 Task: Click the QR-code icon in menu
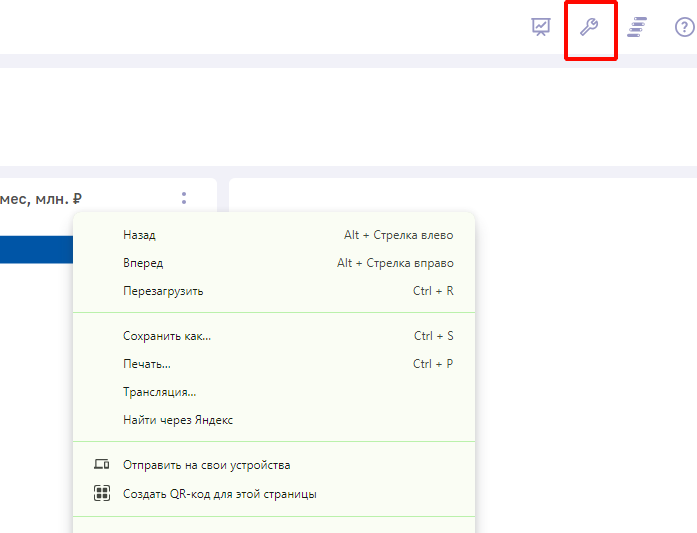(102, 493)
